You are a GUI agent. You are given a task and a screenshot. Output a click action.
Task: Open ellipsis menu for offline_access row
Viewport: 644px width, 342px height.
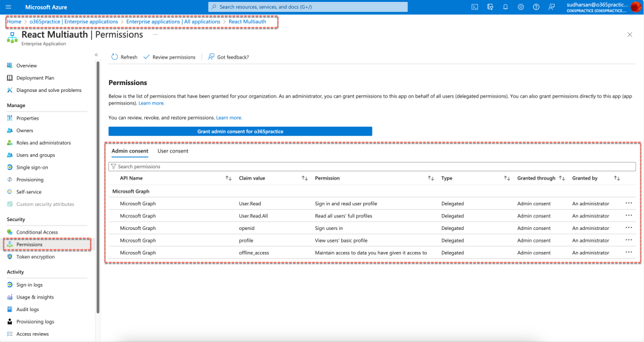(x=628, y=253)
